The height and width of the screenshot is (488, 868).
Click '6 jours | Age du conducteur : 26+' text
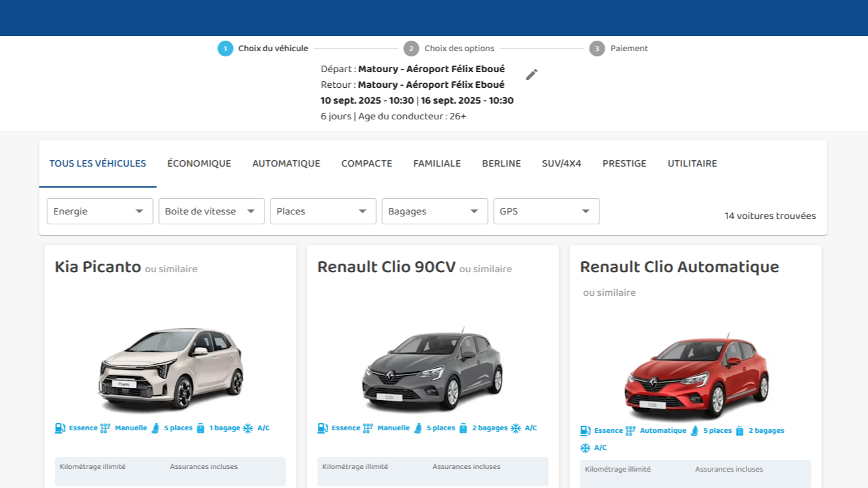pyautogui.click(x=393, y=116)
